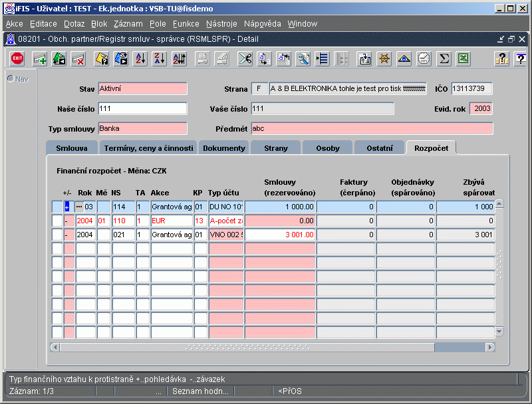Switch to the Dokumenty tab
Image resolution: width=532 pixels, height=404 pixels.
pyautogui.click(x=223, y=148)
